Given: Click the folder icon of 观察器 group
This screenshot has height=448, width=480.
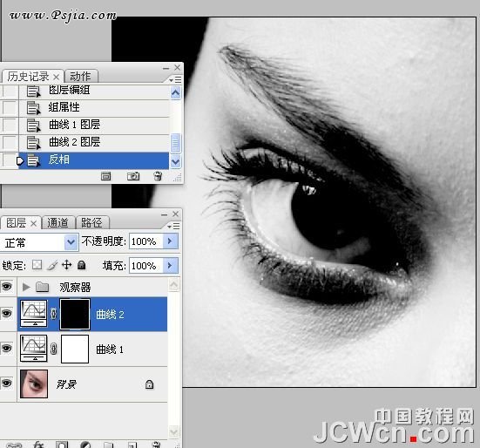Looking at the screenshot, I should [42, 287].
